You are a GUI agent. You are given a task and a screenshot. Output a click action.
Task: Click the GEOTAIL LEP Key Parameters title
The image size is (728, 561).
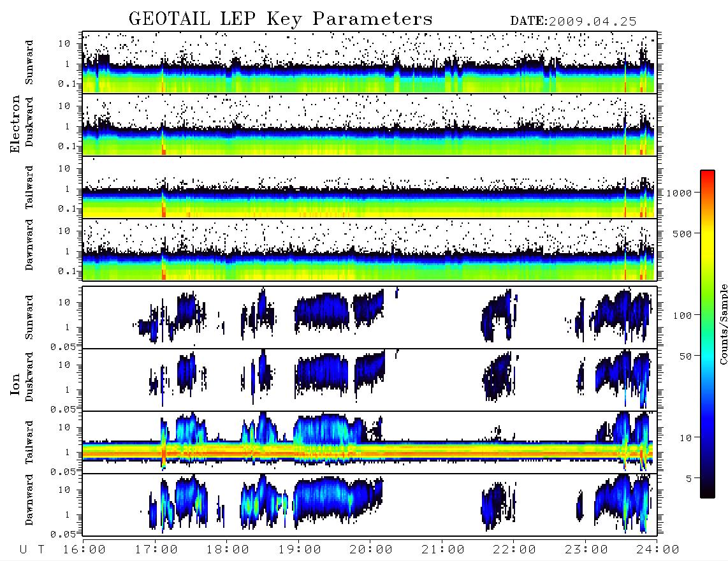tap(280, 19)
